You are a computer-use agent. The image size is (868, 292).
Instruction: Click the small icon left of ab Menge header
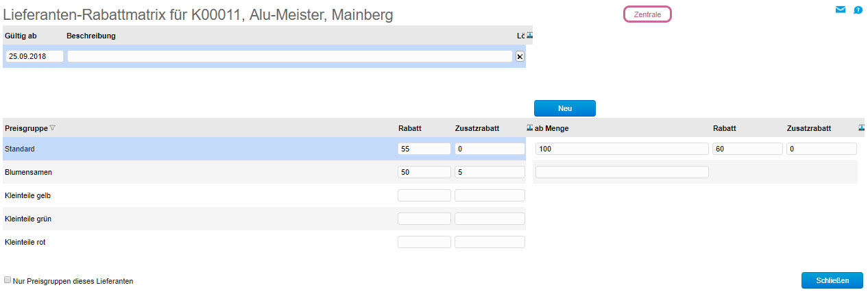point(529,127)
